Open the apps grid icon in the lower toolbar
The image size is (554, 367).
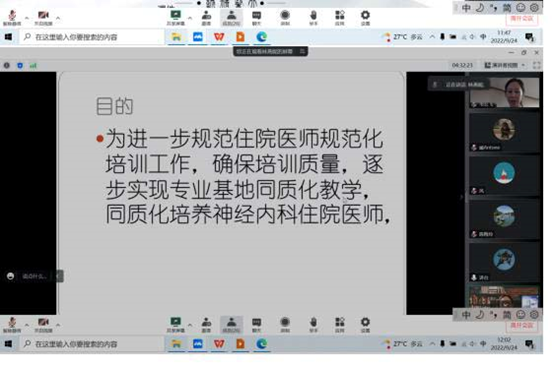[340, 324]
